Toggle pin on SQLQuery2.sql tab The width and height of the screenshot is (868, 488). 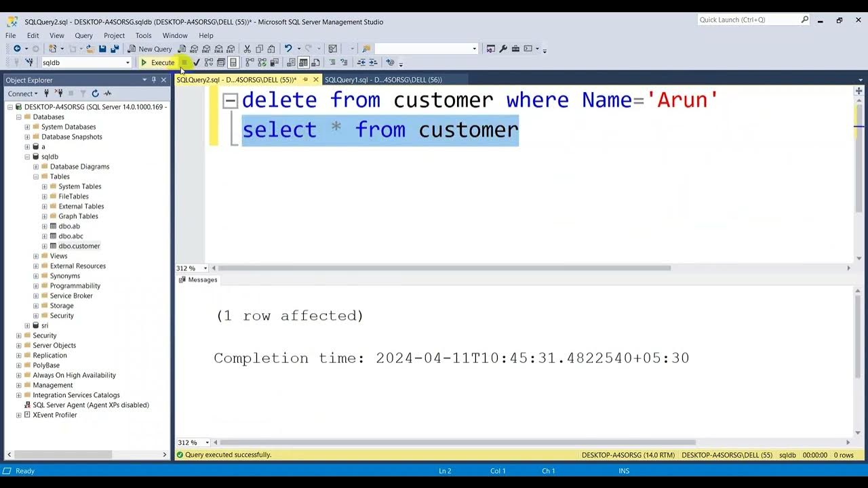[305, 79]
